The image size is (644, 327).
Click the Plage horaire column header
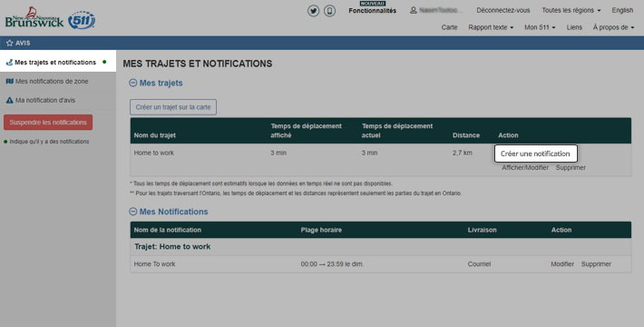(321, 230)
